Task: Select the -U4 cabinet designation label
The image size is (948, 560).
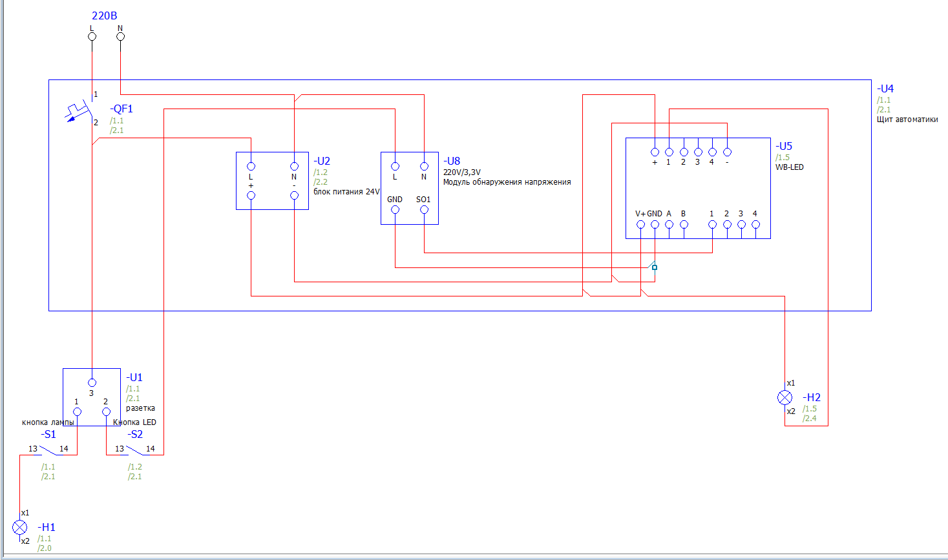Action: click(885, 88)
